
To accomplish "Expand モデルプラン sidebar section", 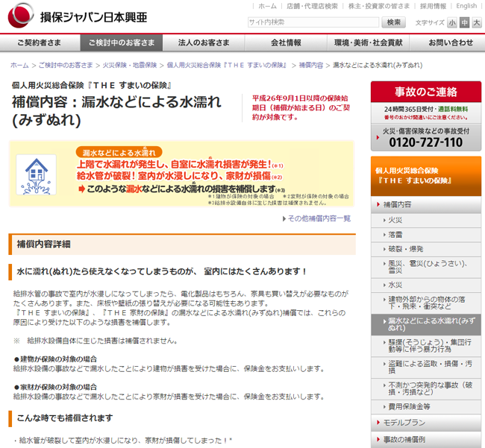I will point(426,423).
